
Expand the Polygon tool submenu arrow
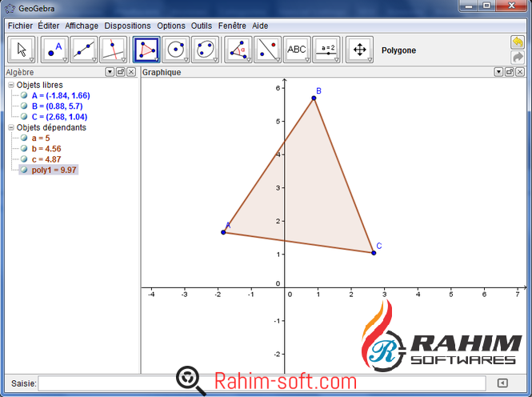(x=157, y=60)
